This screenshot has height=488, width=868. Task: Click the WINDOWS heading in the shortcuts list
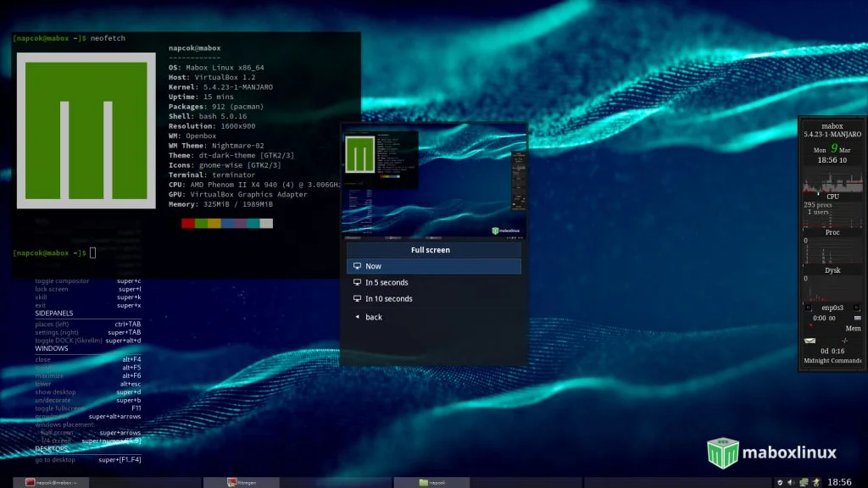(52, 348)
